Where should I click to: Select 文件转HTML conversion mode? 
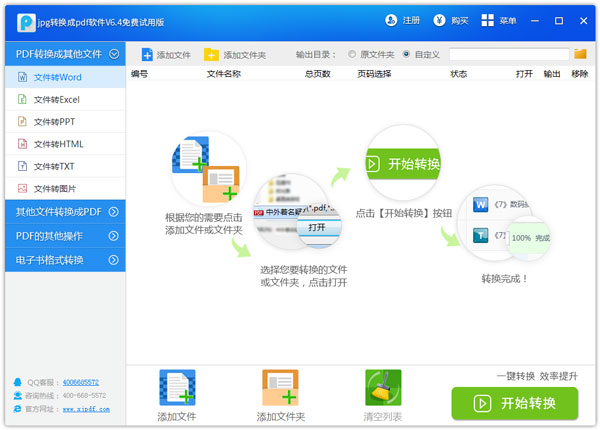[x=65, y=144]
